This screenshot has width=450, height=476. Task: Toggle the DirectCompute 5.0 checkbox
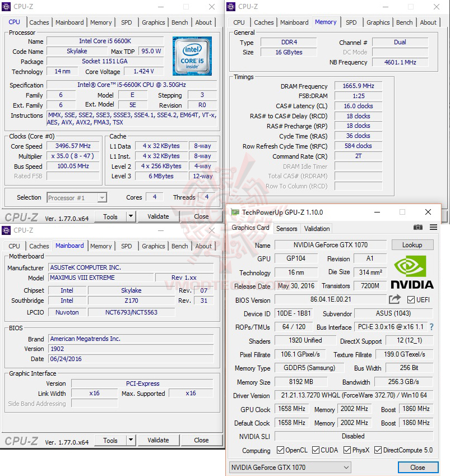pyautogui.click(x=378, y=450)
